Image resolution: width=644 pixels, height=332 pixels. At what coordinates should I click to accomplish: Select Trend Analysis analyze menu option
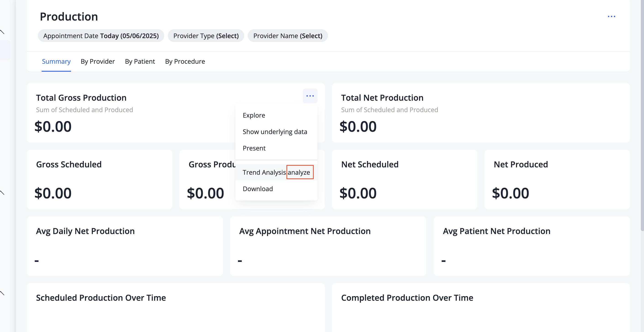coord(276,172)
